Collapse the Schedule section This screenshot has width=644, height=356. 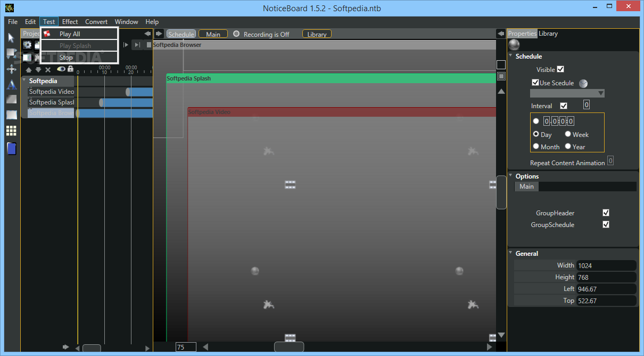pyautogui.click(x=511, y=56)
